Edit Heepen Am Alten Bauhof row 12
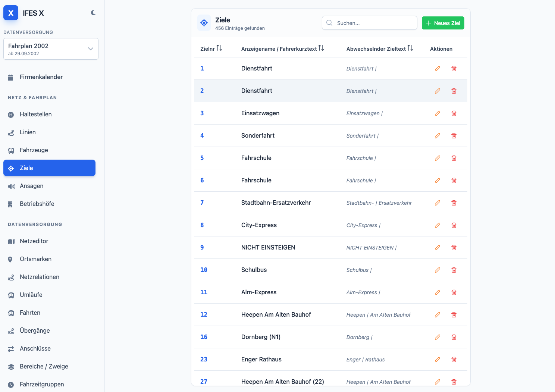Viewport: 555px width, 392px height. [438, 315]
